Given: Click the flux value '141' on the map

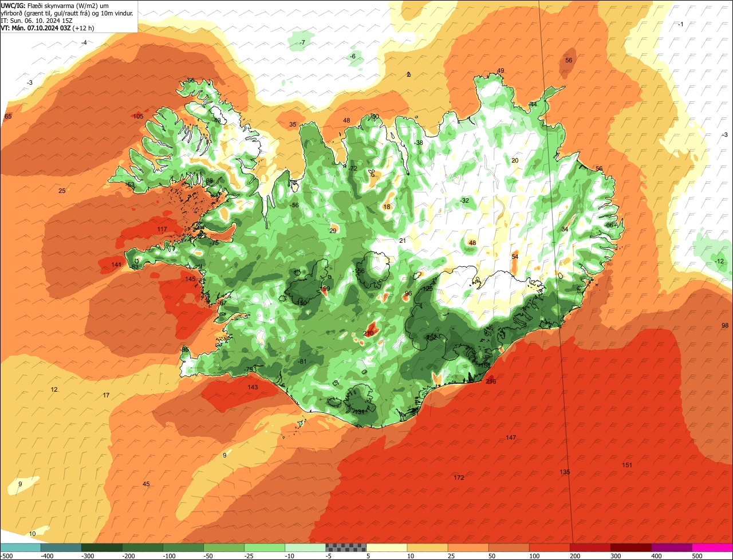Looking at the screenshot, I should (116, 265).
